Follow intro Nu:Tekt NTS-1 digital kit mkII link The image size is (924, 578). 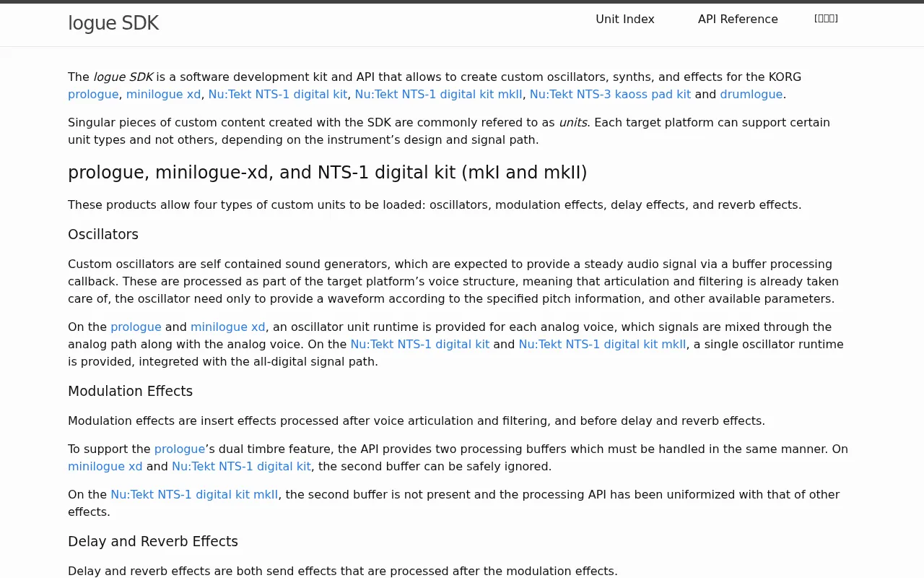439,95
